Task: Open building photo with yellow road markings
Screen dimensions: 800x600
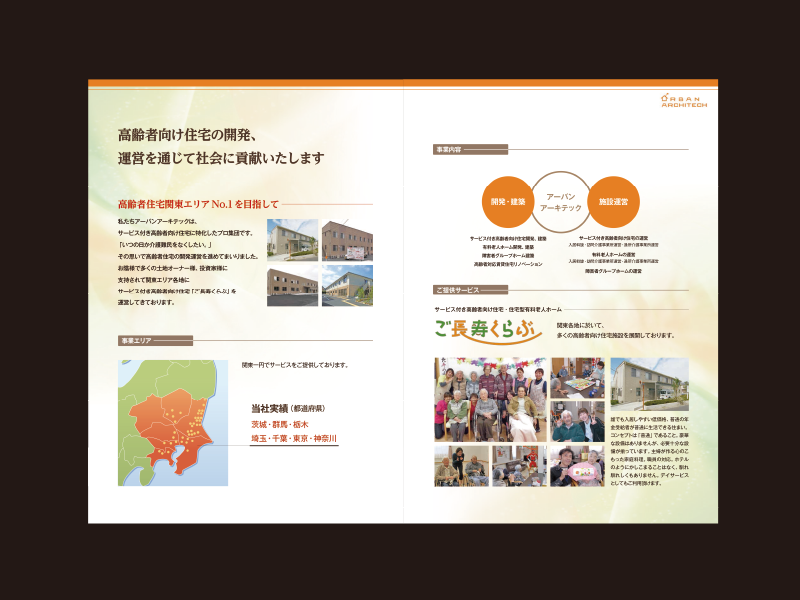Action: pyautogui.click(x=347, y=285)
